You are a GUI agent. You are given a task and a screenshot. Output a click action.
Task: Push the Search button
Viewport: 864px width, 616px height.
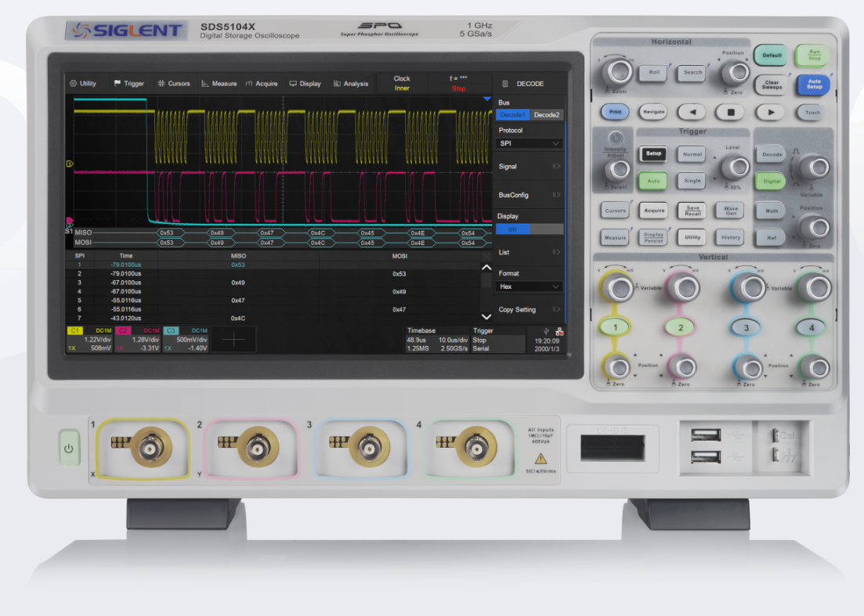pyautogui.click(x=692, y=73)
